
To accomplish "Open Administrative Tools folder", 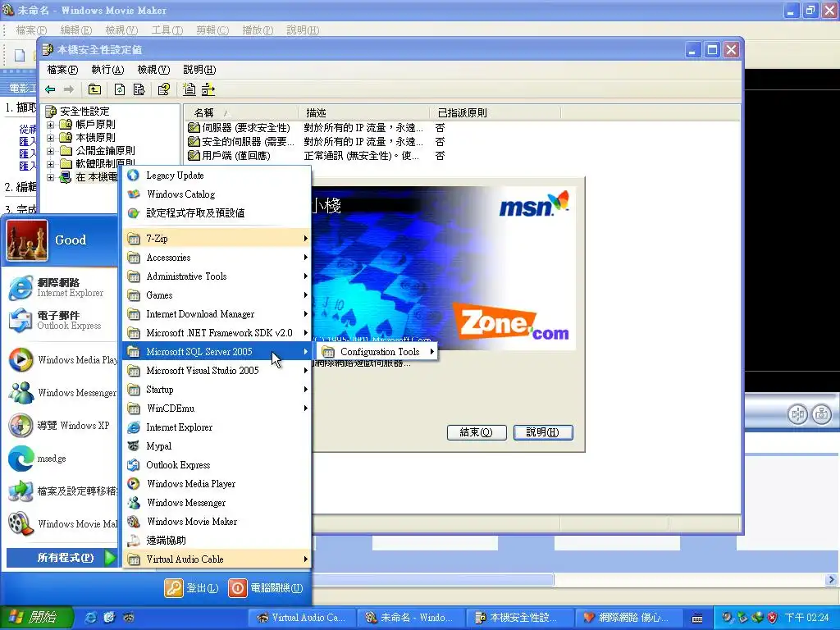I will point(217,276).
